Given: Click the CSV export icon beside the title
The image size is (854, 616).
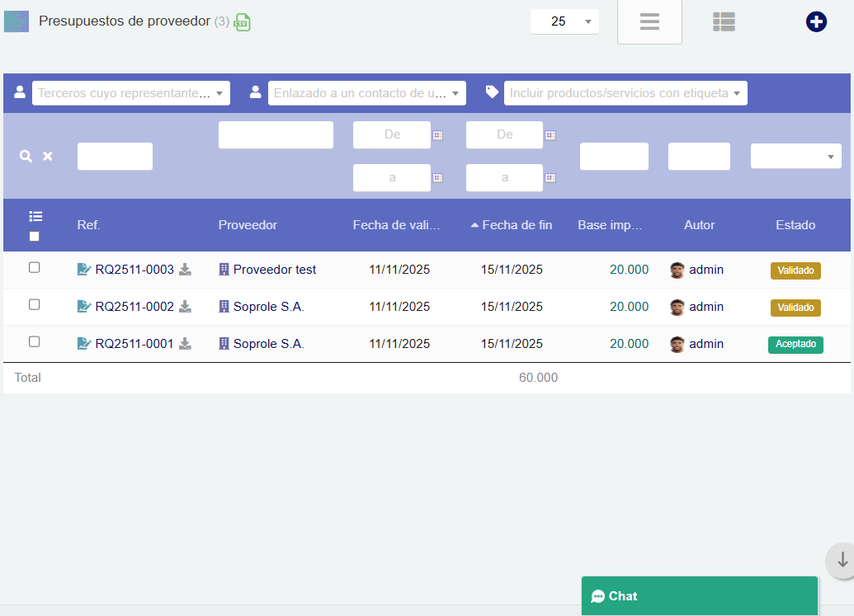Looking at the screenshot, I should [242, 22].
